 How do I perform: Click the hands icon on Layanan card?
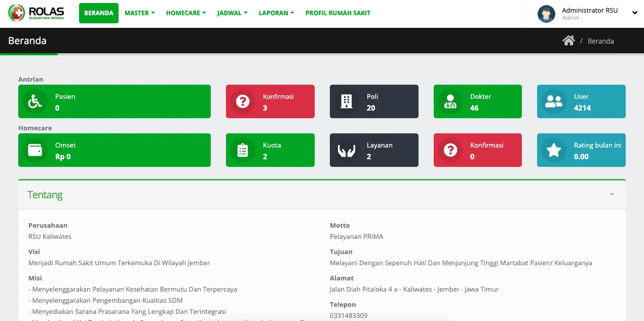coord(347,151)
